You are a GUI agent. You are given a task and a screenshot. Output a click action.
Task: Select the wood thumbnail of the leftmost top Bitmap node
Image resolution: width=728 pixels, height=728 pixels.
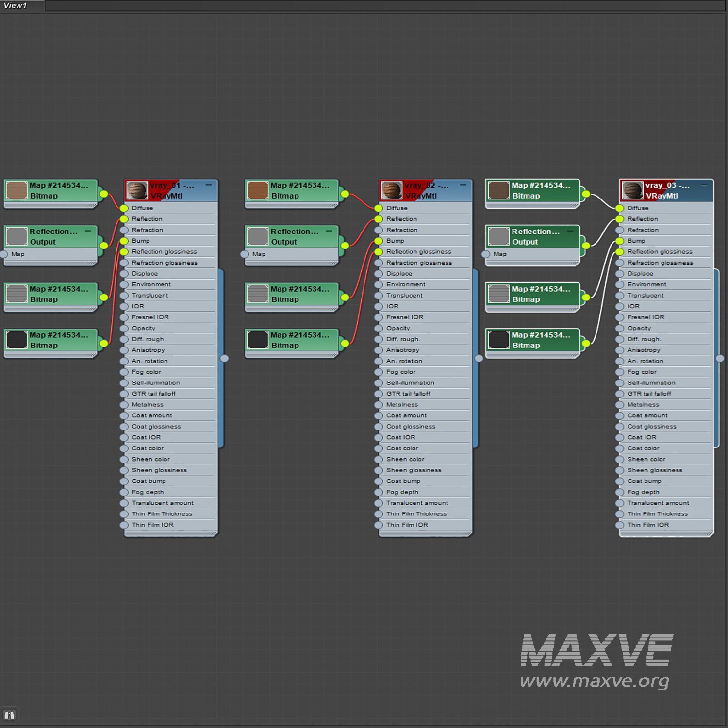point(17,190)
